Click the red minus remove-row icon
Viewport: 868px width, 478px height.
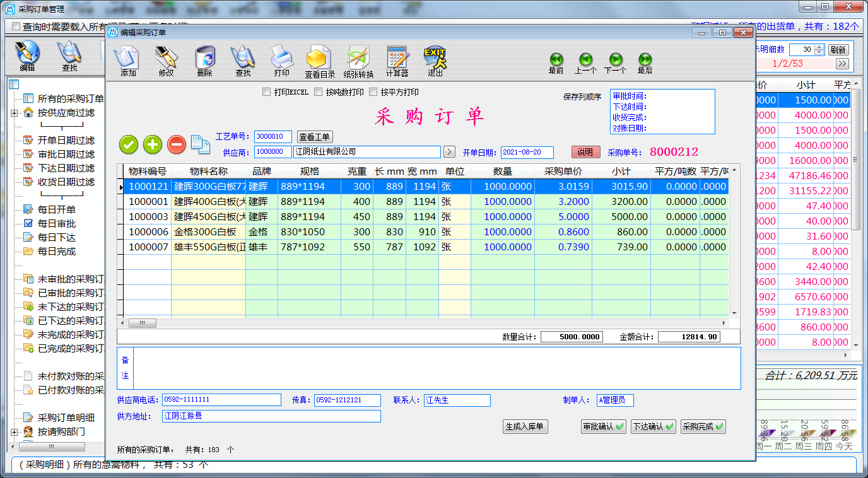(177, 144)
